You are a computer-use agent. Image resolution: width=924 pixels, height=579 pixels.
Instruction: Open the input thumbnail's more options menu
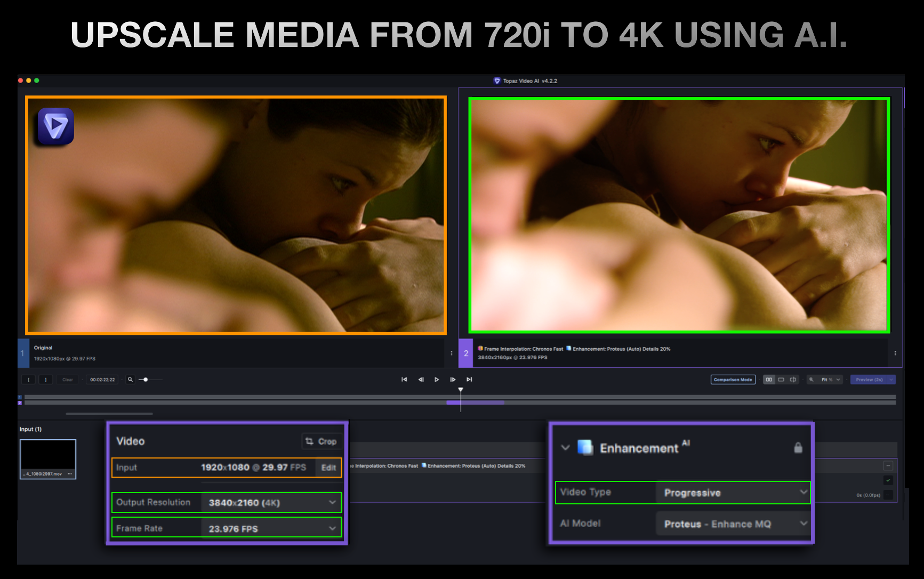70,474
